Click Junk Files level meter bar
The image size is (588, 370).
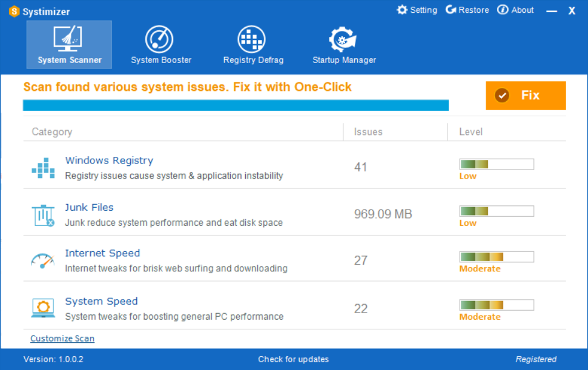(497, 211)
